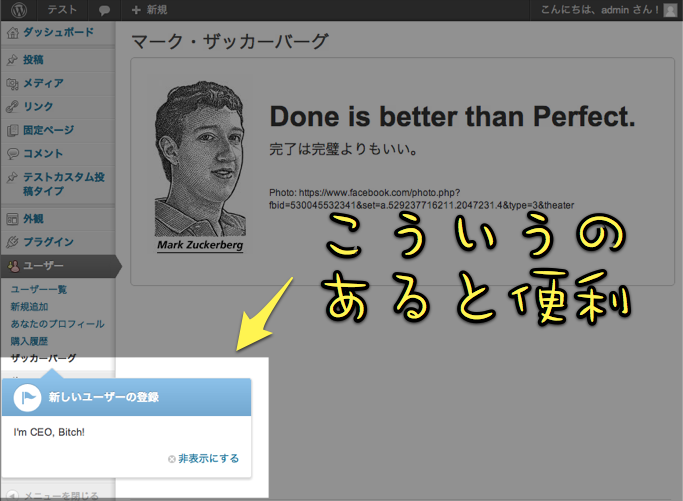
Task: Click the コメント speech bubble icon
Action: pos(12,154)
